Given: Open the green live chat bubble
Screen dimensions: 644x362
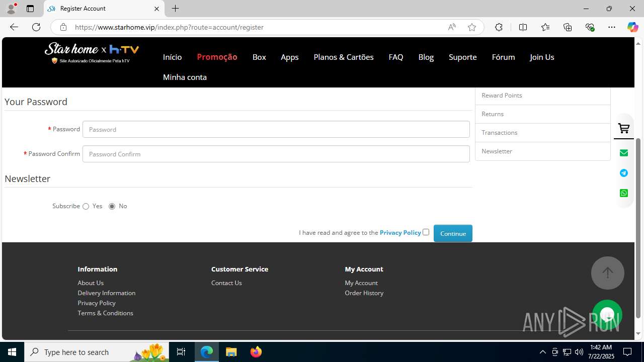Looking at the screenshot, I should click(607, 315).
